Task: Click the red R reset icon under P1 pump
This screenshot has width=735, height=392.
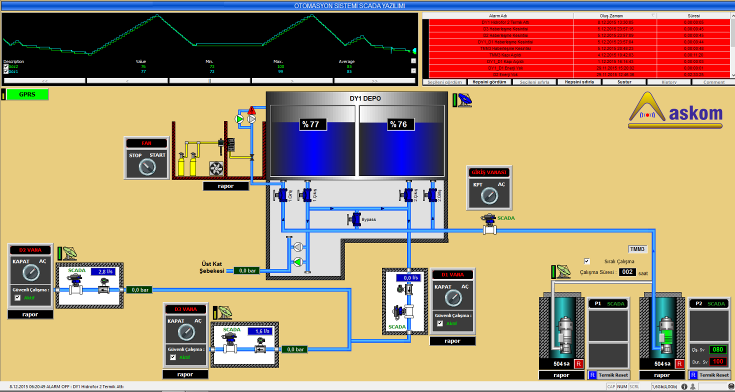Action: tap(579, 364)
